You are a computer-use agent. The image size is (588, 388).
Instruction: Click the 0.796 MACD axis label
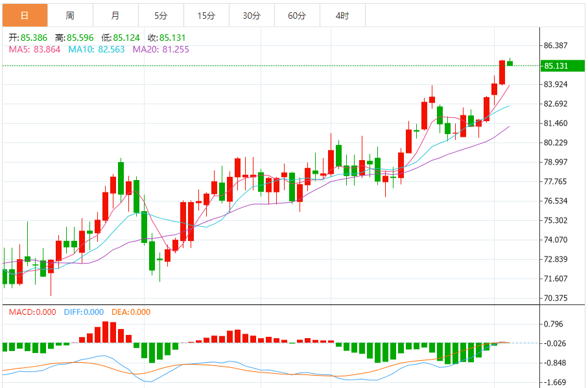tap(554, 324)
